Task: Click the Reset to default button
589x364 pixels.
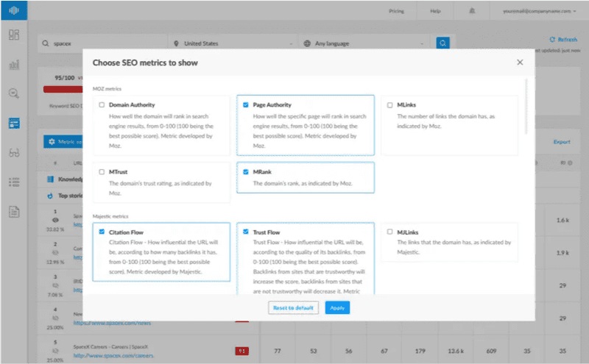Action: point(293,307)
